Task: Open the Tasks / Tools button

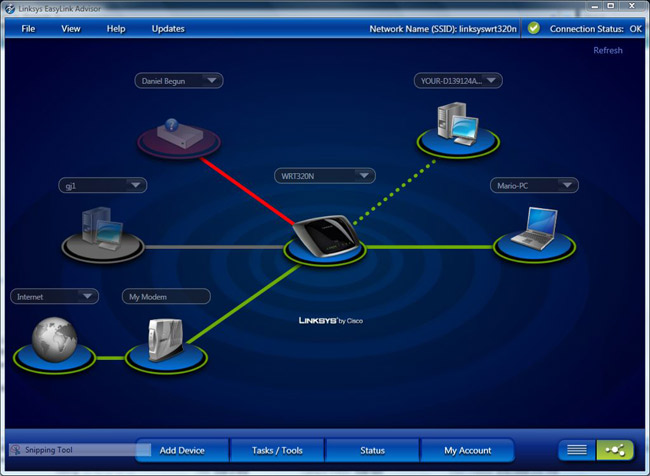Action: coord(279,450)
